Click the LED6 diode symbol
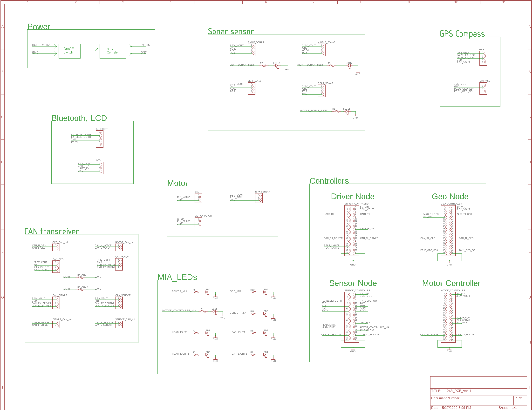The width and height of the screenshot is (532, 411). pyautogui.click(x=214, y=312)
